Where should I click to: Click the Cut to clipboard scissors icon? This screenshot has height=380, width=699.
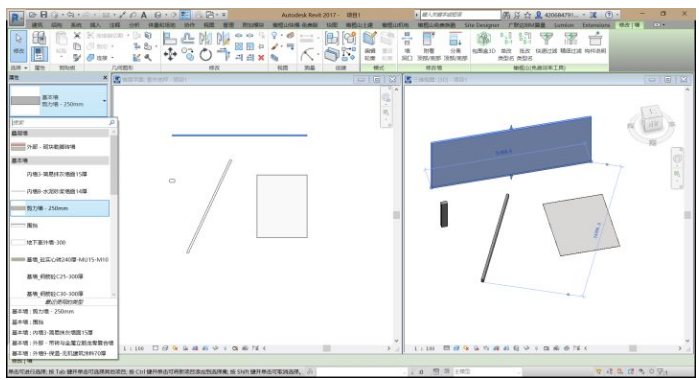(x=77, y=35)
